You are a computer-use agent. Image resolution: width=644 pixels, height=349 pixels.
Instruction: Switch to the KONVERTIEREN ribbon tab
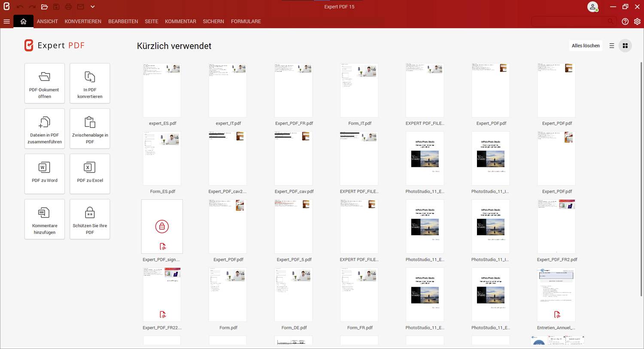(x=83, y=21)
